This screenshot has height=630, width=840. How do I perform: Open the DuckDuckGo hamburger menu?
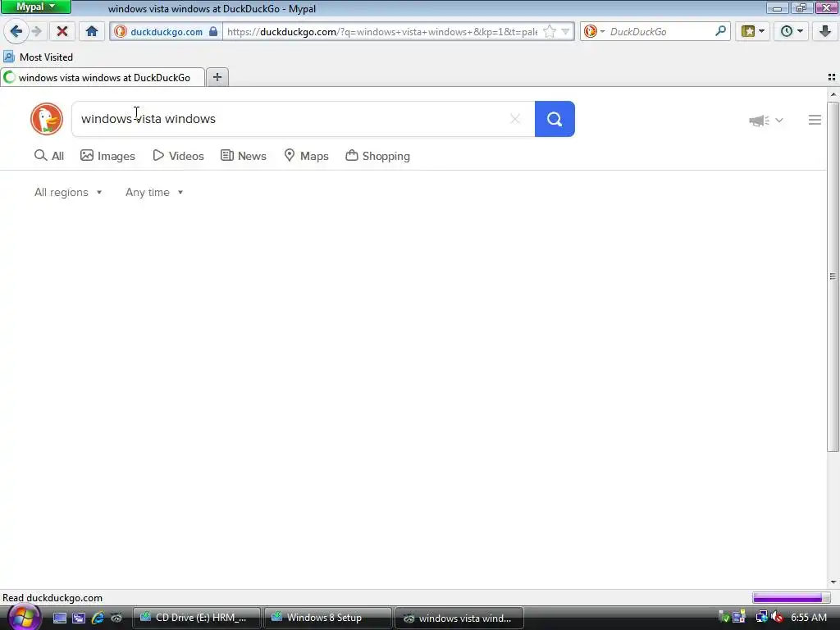pos(815,120)
